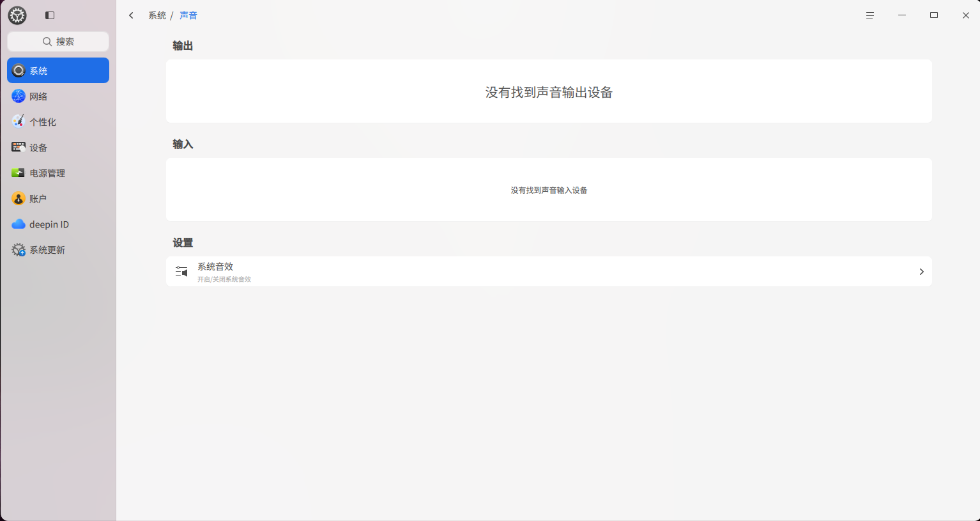The width and height of the screenshot is (980, 521).
Task: Click the 输出 empty device panel
Action: (x=549, y=91)
